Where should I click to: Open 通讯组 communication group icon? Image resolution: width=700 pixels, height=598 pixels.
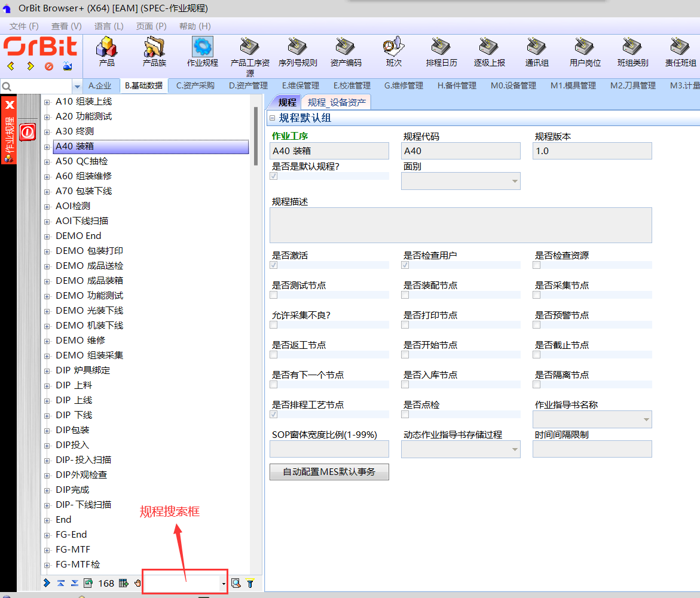pyautogui.click(x=537, y=52)
